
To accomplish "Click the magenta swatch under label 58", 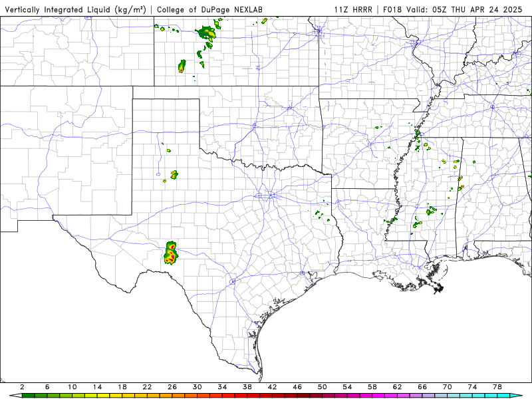I will tap(378, 396).
